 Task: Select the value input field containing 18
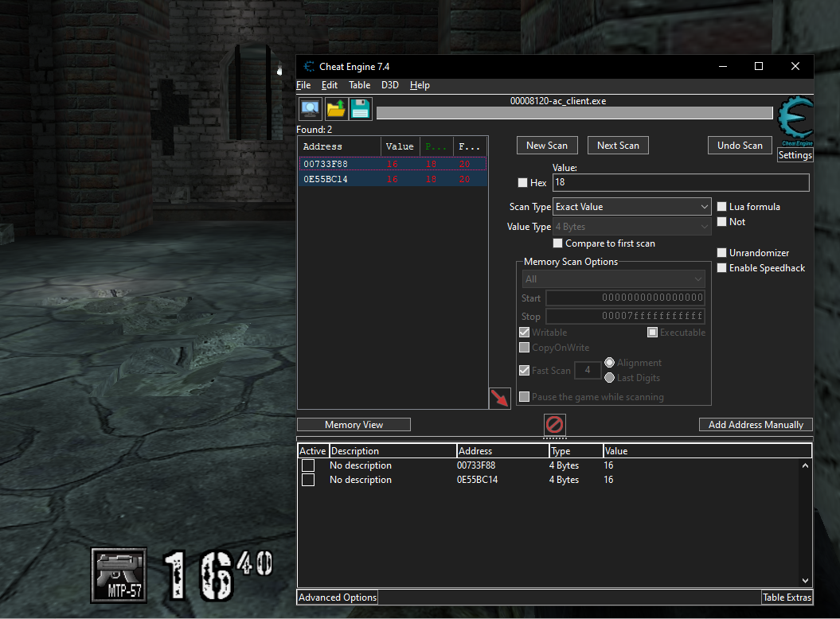681,182
